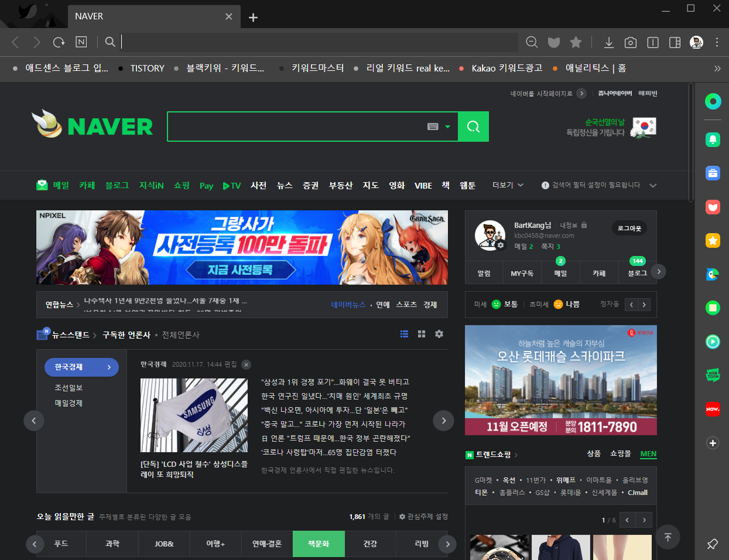The image size is (729, 560).
Task: Close the 한국경제 news panel X
Action: click(247, 364)
